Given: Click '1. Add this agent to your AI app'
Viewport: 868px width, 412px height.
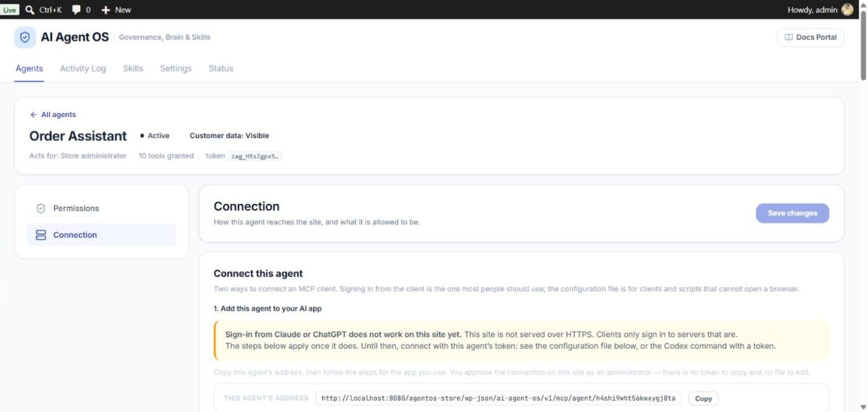Looking at the screenshot, I should click(268, 309).
